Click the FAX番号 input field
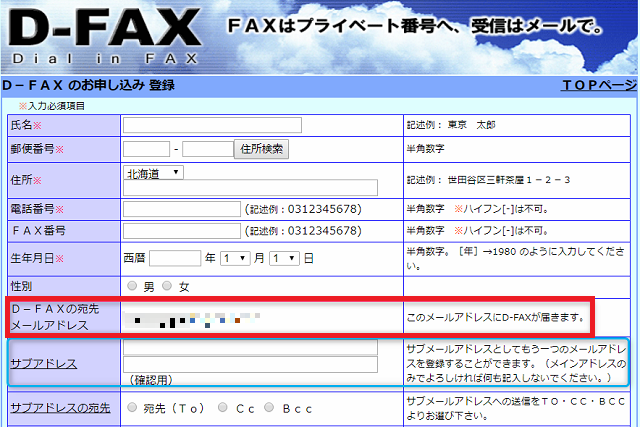The height and width of the screenshot is (427, 640). point(182,231)
